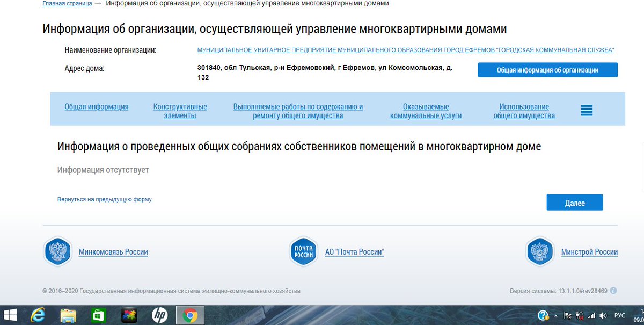The width and height of the screenshot is (644, 325).
Task: Click the Информация отсутствует text
Action: (103, 170)
